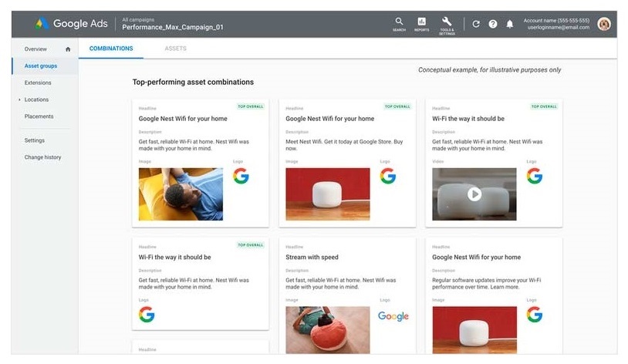Open the Help question mark icon
Image resolution: width=628 pixels, height=364 pixels.
(x=493, y=24)
